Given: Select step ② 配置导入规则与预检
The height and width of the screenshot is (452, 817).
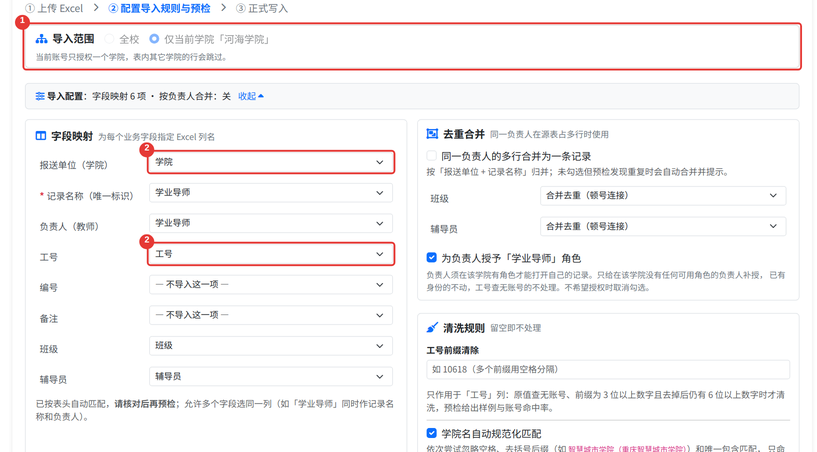Looking at the screenshot, I should [x=159, y=8].
